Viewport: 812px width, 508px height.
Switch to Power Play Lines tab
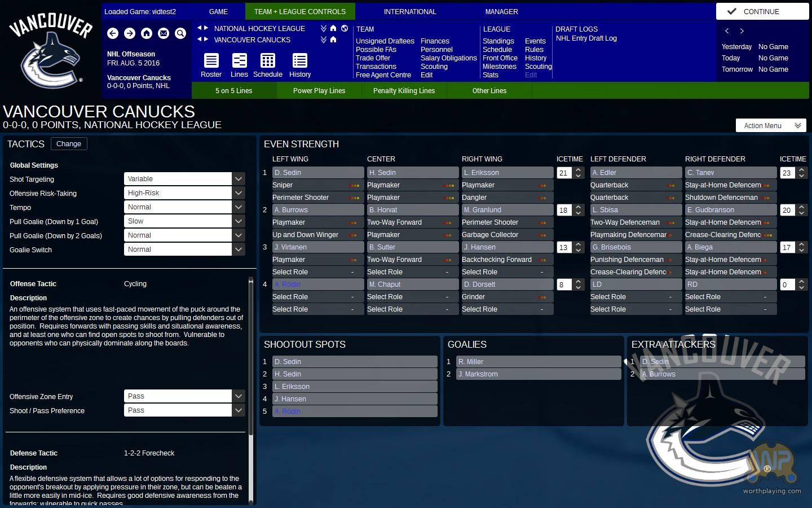[319, 91]
